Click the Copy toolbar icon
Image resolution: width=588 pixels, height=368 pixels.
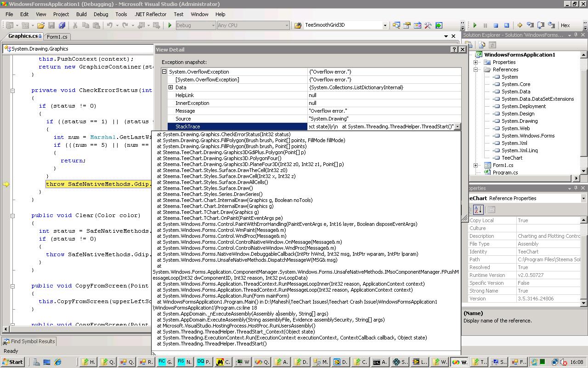point(85,25)
